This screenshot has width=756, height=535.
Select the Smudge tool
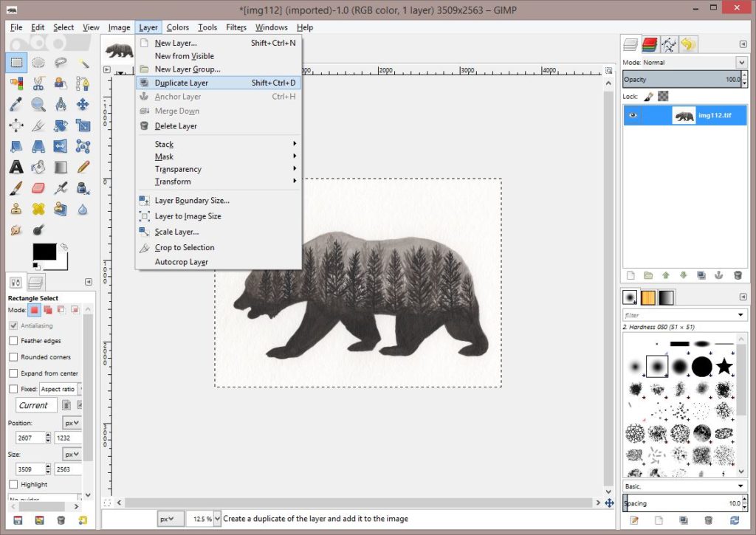[16, 230]
